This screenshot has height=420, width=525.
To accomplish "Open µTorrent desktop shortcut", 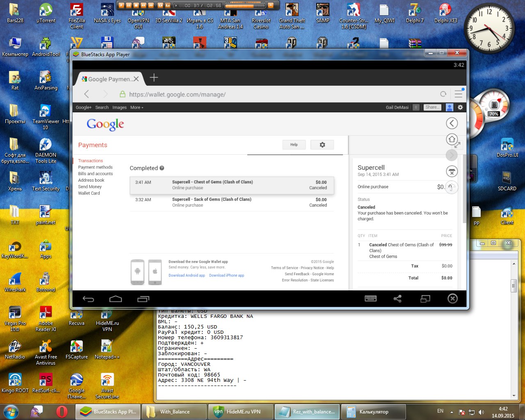I will 46,13.
